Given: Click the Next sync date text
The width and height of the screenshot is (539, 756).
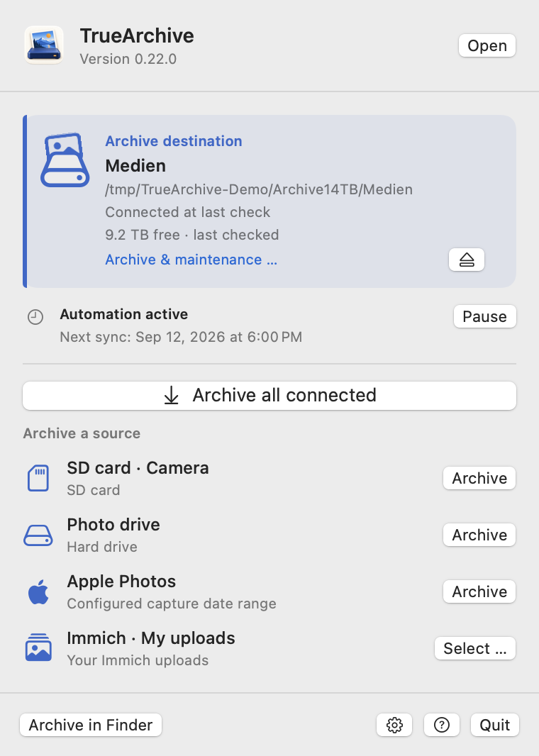Looking at the screenshot, I should click(181, 337).
